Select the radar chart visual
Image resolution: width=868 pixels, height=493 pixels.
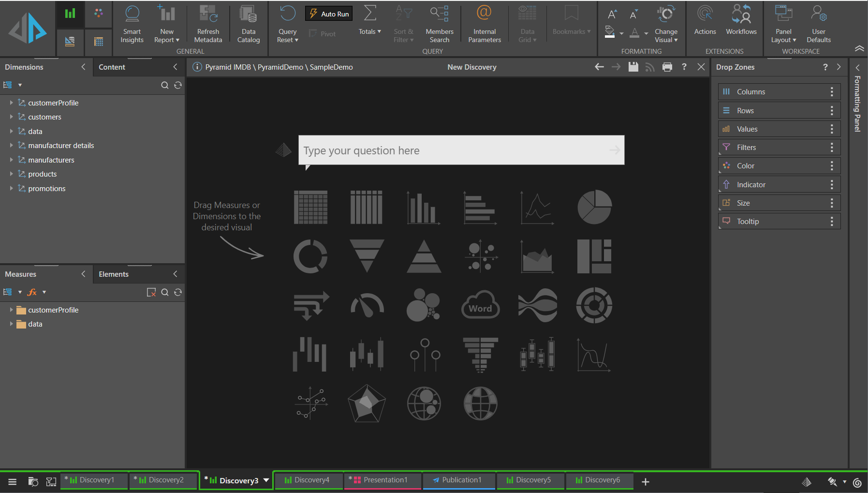(x=367, y=403)
